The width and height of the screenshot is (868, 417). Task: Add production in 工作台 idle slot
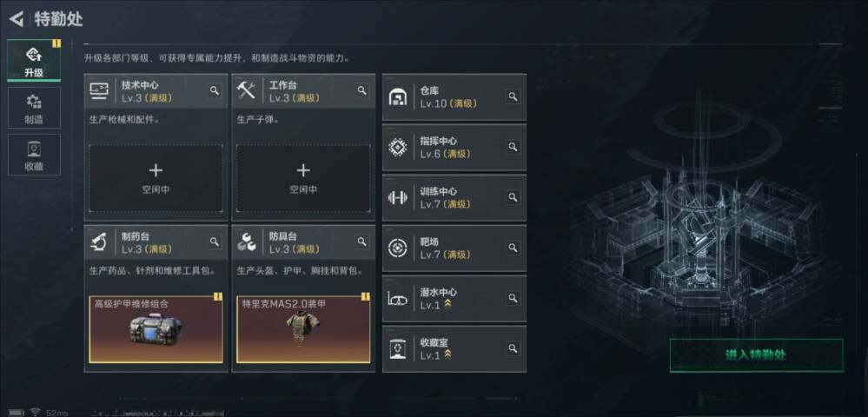coord(303,178)
